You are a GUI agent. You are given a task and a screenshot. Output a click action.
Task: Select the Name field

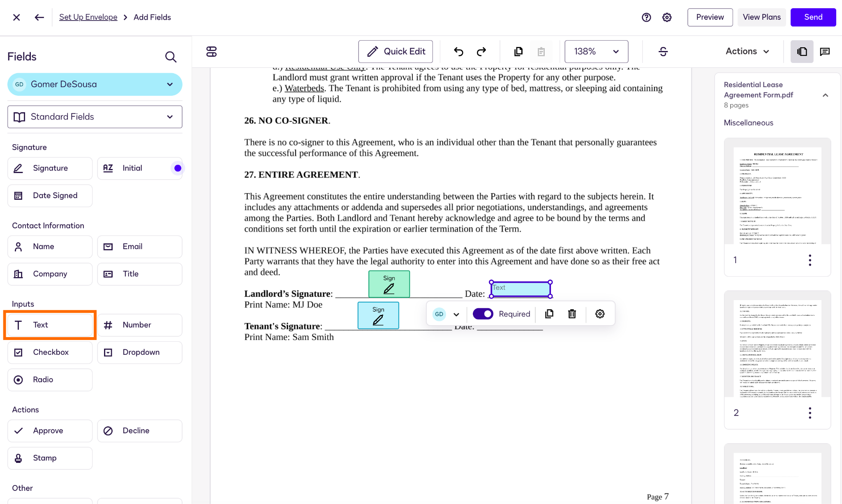point(50,247)
